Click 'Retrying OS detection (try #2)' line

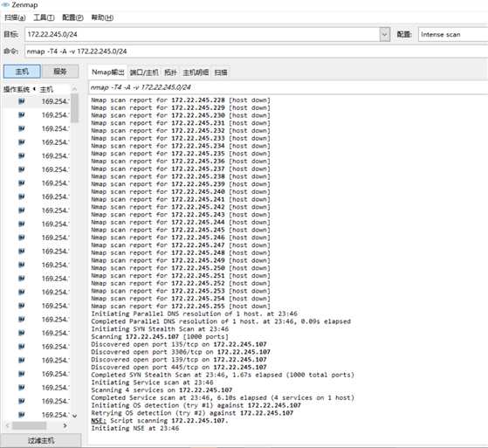click(192, 413)
